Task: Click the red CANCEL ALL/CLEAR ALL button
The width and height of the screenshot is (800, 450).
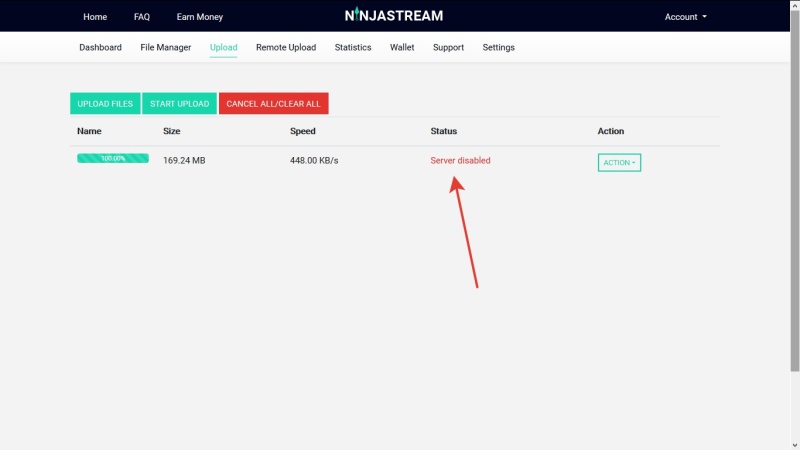Action: pyautogui.click(x=273, y=104)
